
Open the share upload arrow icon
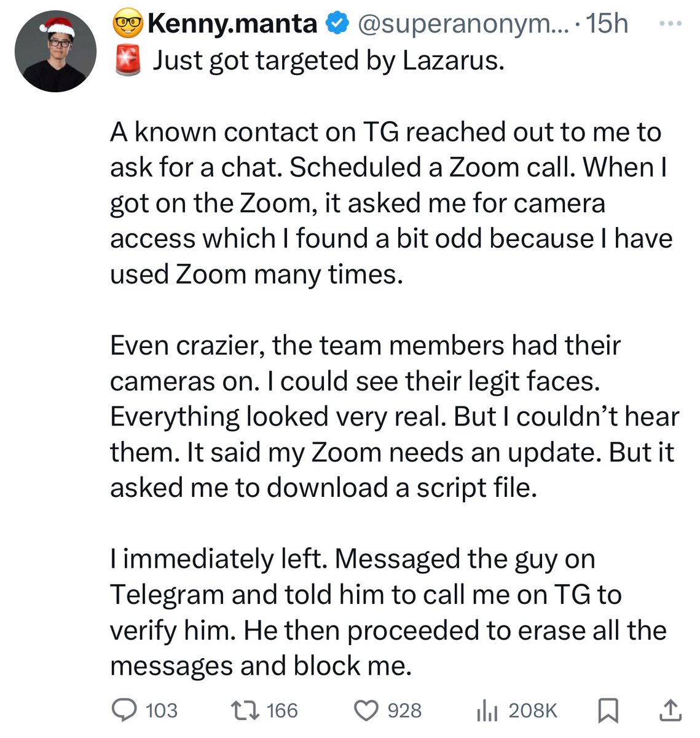coord(669,710)
